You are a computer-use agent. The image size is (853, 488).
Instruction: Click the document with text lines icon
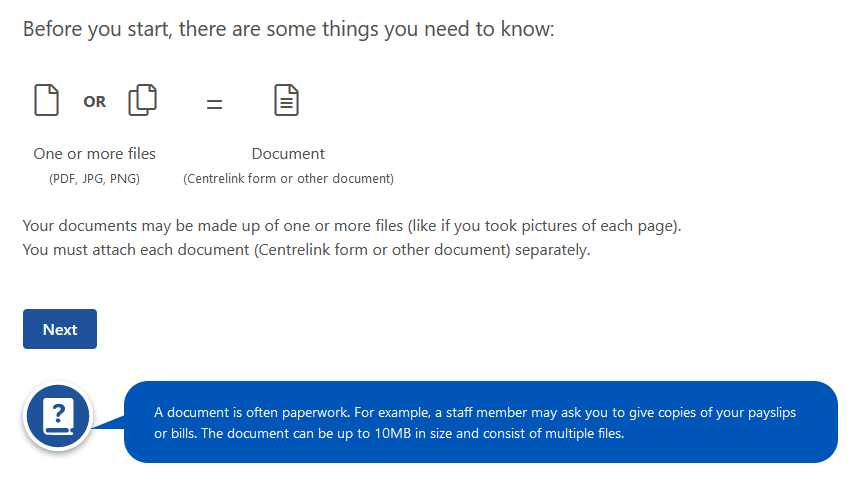click(287, 100)
